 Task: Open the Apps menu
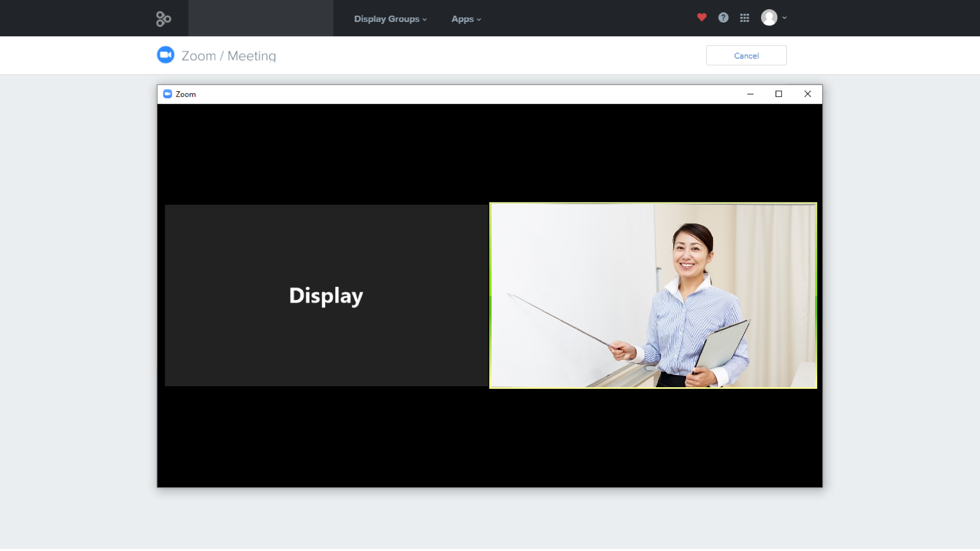click(462, 19)
